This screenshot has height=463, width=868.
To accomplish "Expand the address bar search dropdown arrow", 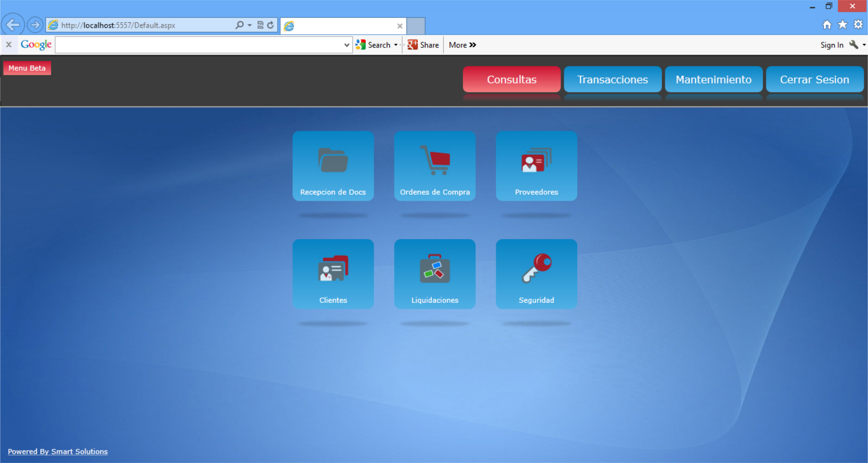I will click(x=250, y=25).
